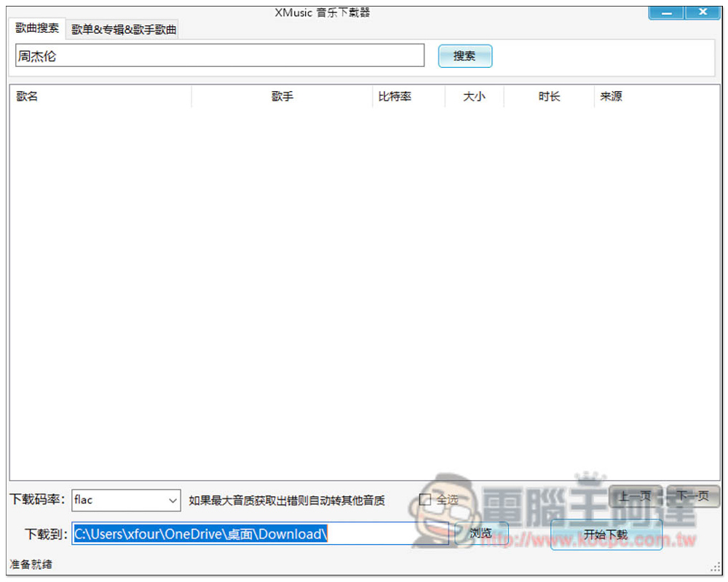This screenshot has width=728, height=582.
Task: Sort by the 歌手 column header
Action: 282,96
